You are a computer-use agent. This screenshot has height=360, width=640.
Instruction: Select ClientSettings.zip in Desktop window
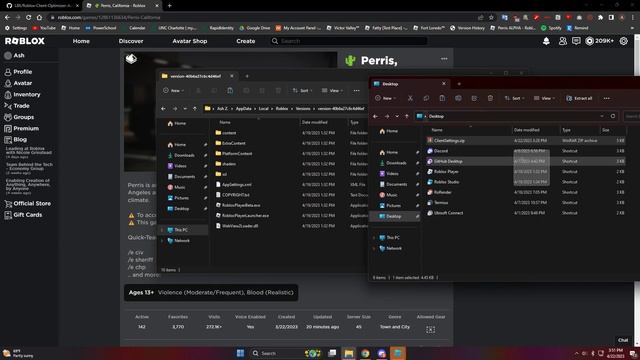pos(525,140)
